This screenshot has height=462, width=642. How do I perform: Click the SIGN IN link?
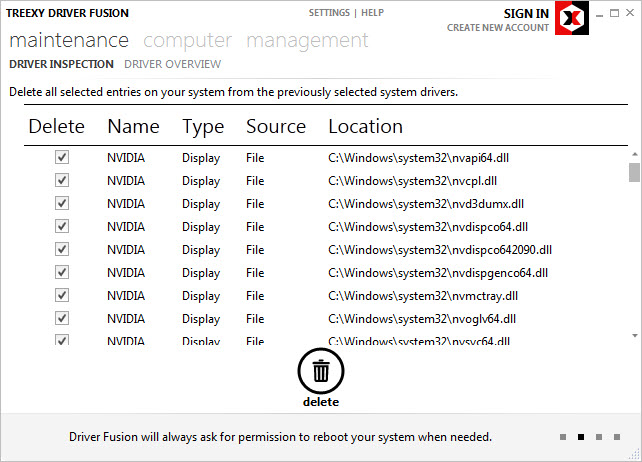click(x=526, y=14)
